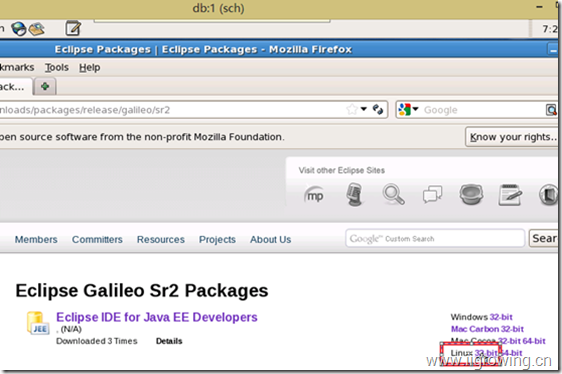Open the Bookmarks menu
The height and width of the screenshot is (374, 562).
point(17,67)
